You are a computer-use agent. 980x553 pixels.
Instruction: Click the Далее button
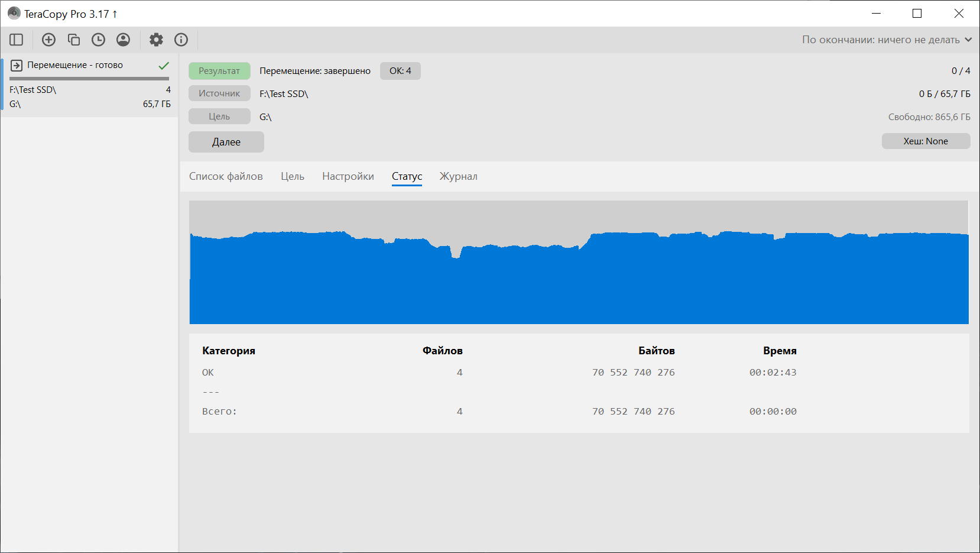coord(226,142)
